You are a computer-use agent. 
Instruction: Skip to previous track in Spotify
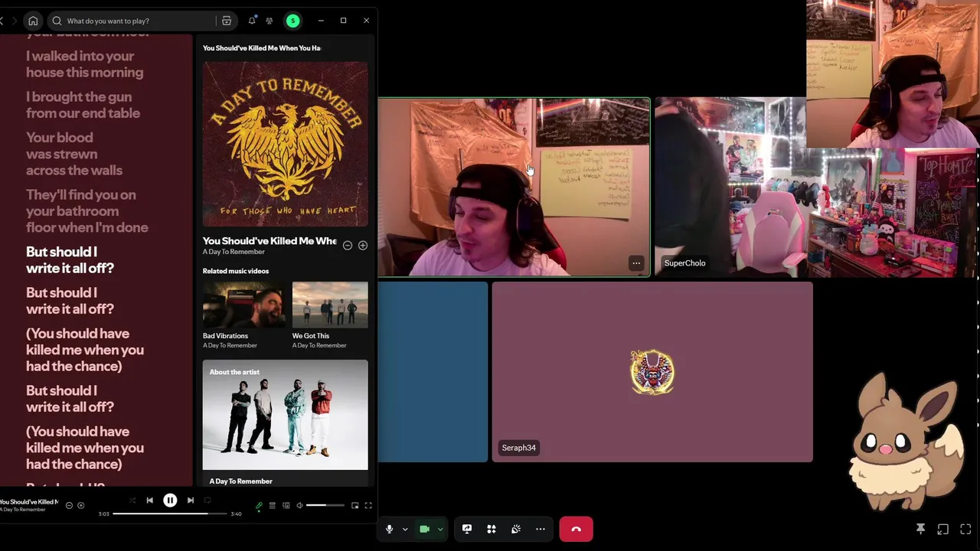tap(149, 500)
